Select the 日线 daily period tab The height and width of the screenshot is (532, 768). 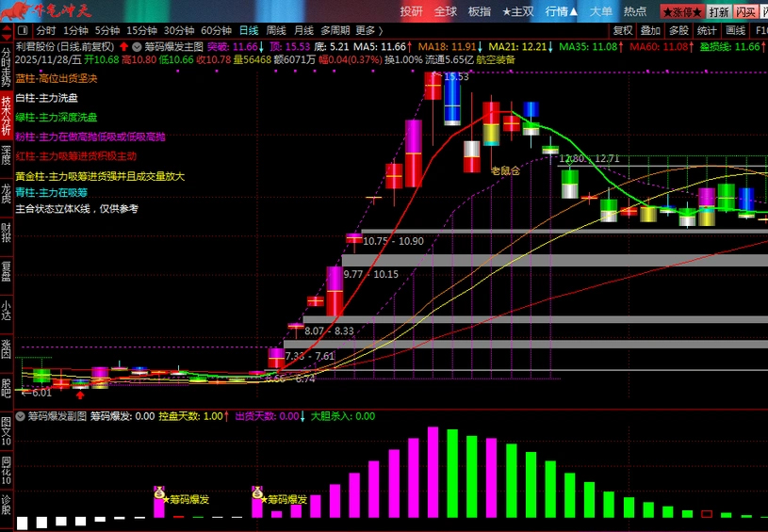point(249,30)
